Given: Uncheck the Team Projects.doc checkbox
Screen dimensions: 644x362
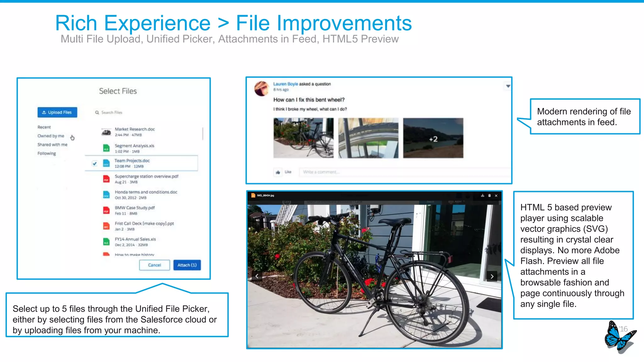Looking at the screenshot, I should (x=95, y=163).
